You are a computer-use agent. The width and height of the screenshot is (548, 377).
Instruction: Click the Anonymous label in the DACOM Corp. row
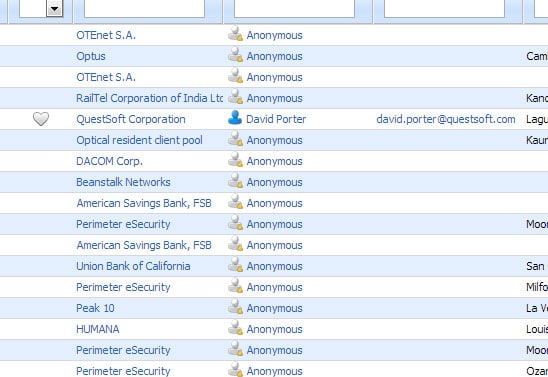[x=275, y=161]
